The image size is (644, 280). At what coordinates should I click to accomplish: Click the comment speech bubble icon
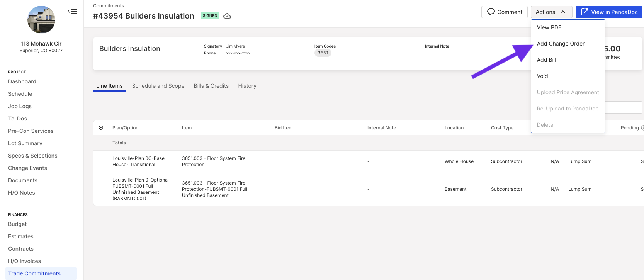pos(491,12)
